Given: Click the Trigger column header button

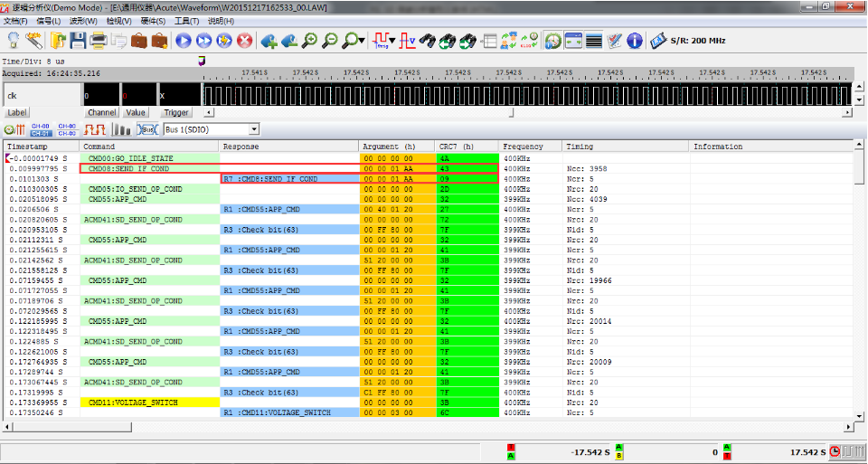Looking at the screenshot, I should (x=176, y=112).
